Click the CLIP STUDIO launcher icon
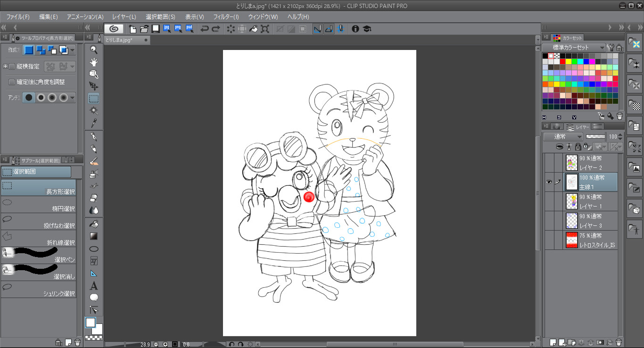 tap(114, 29)
